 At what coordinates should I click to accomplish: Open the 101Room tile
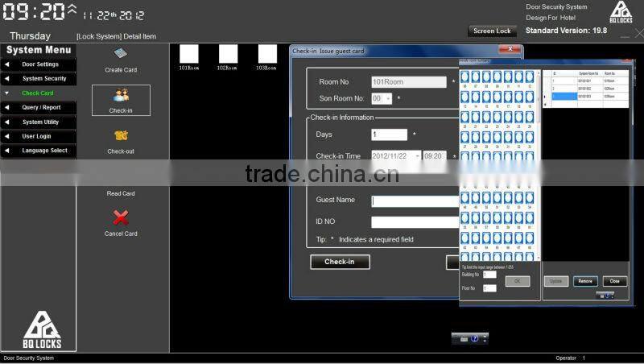189,54
